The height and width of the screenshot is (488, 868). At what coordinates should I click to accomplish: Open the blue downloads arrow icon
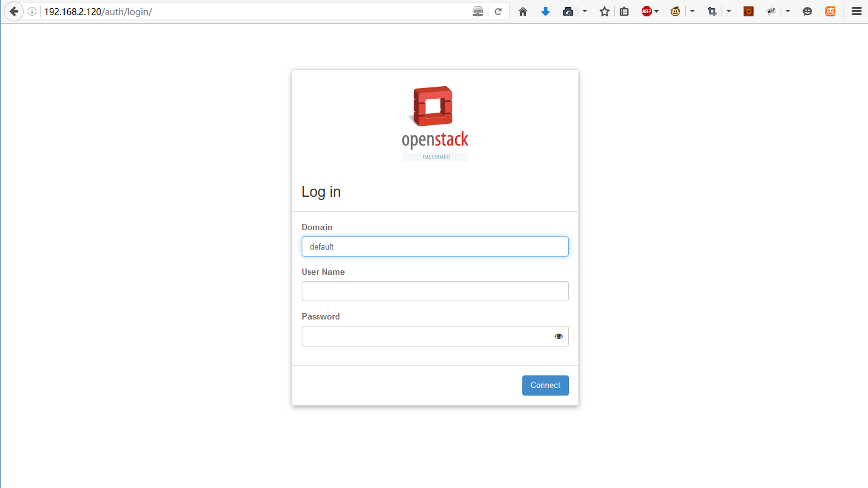545,11
